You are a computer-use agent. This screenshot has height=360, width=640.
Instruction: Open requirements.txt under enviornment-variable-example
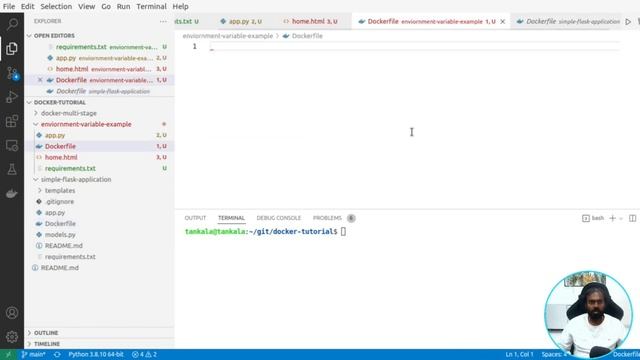70,168
